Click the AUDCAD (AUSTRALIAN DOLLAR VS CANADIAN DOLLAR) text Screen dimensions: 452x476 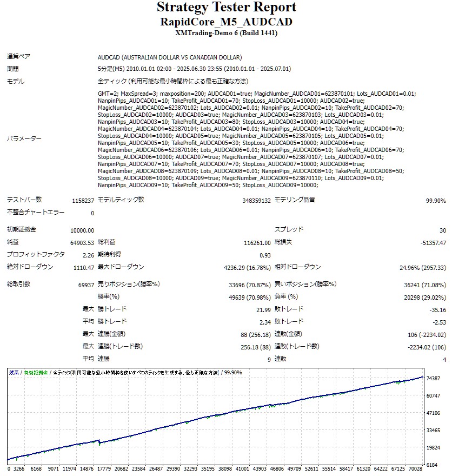click(170, 57)
